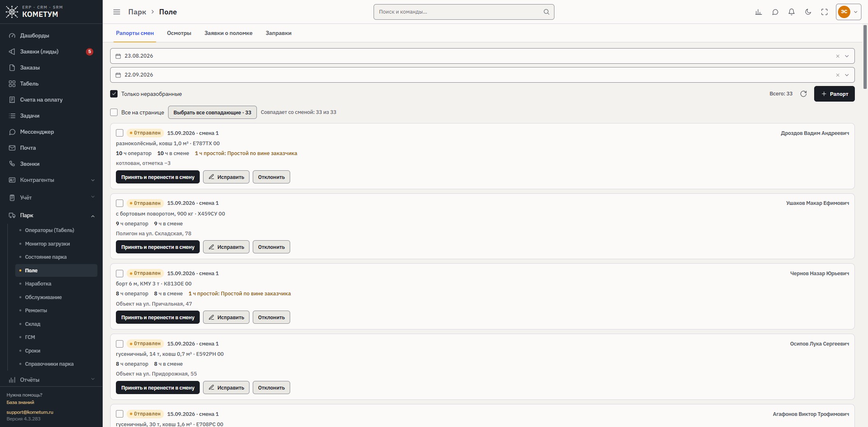868x427 pixels.
Task: Toggle the hamburger sidebar menu icon
Action: [117, 12]
